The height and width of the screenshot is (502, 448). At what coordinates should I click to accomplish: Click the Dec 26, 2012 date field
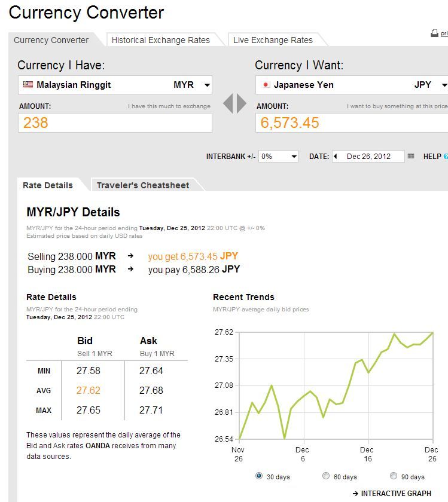pyautogui.click(x=368, y=157)
